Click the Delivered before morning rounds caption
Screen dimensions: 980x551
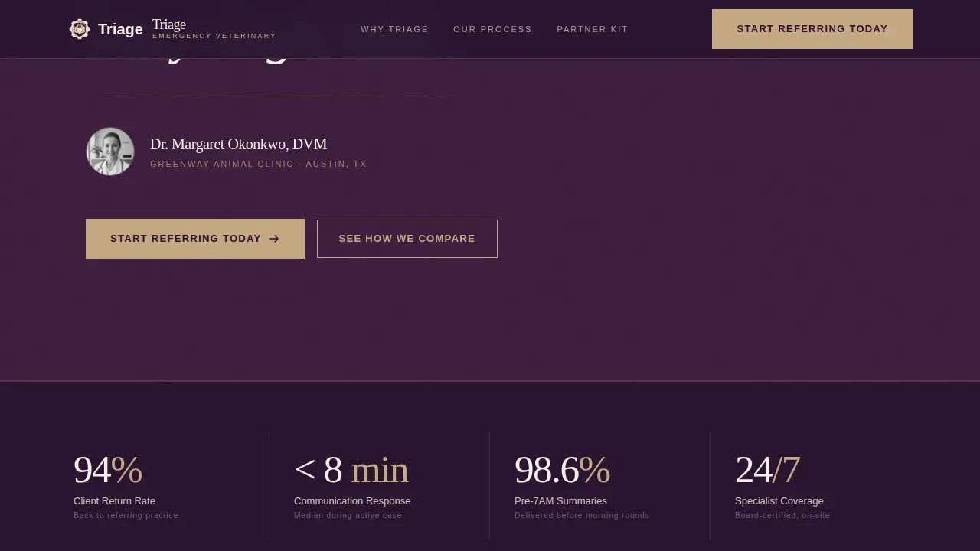click(x=582, y=516)
